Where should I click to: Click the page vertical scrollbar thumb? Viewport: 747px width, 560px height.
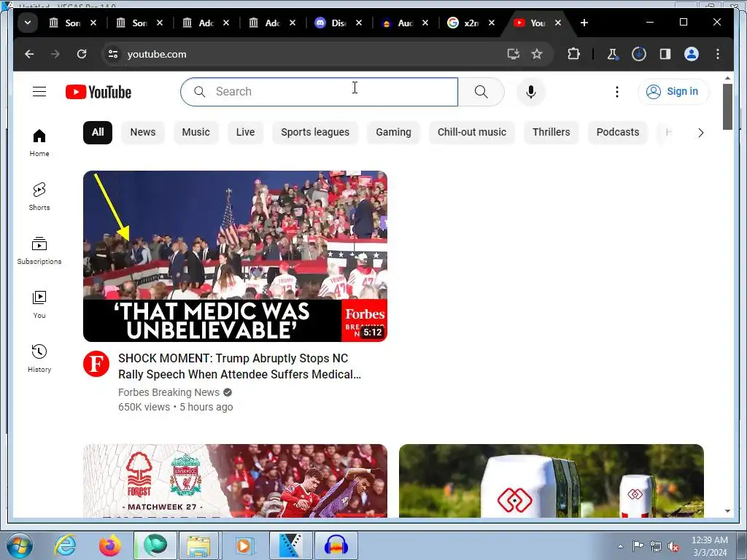point(727,106)
